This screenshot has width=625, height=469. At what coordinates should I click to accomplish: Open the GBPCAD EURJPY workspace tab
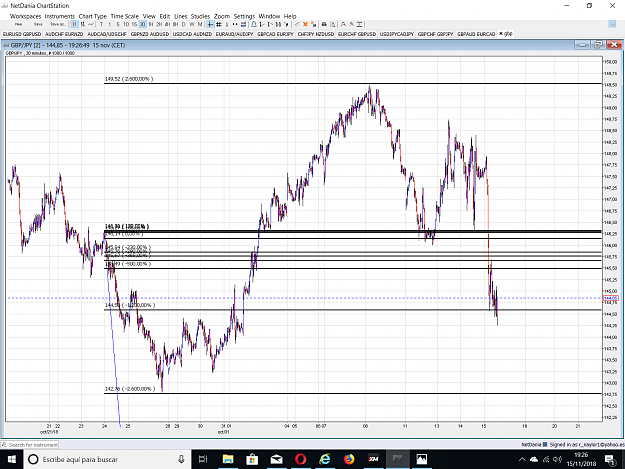[275, 34]
